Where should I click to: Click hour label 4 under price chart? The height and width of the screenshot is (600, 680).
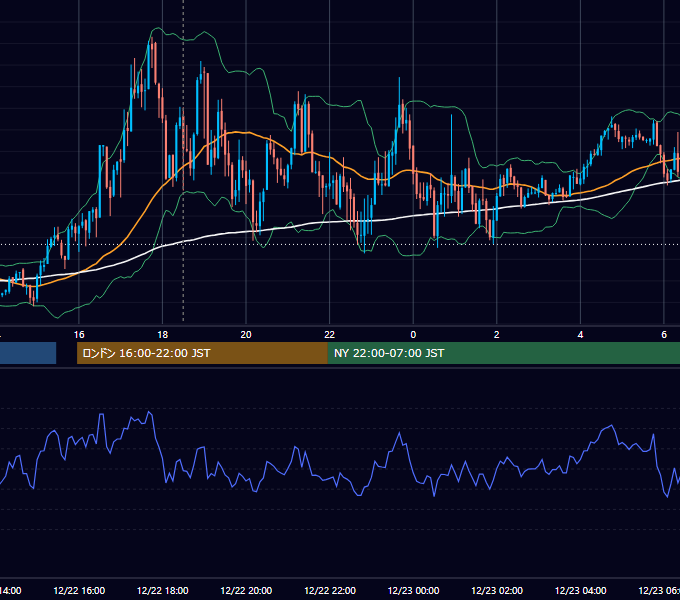point(580,335)
